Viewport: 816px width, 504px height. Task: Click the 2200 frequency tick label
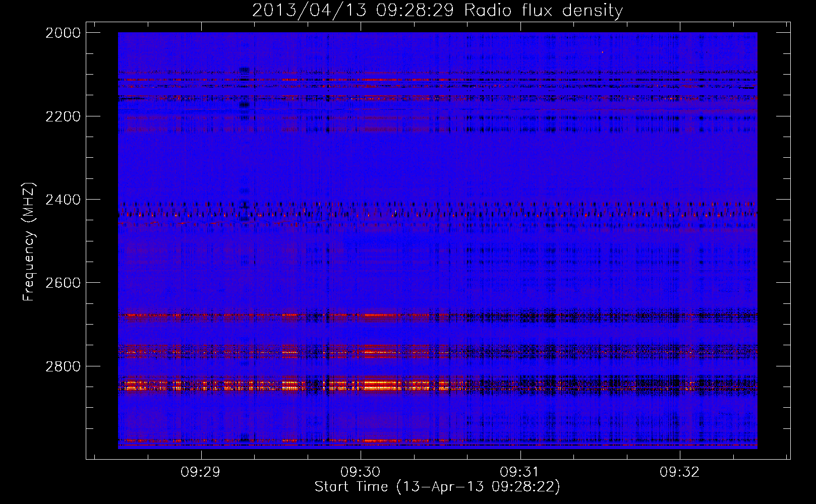[63, 116]
